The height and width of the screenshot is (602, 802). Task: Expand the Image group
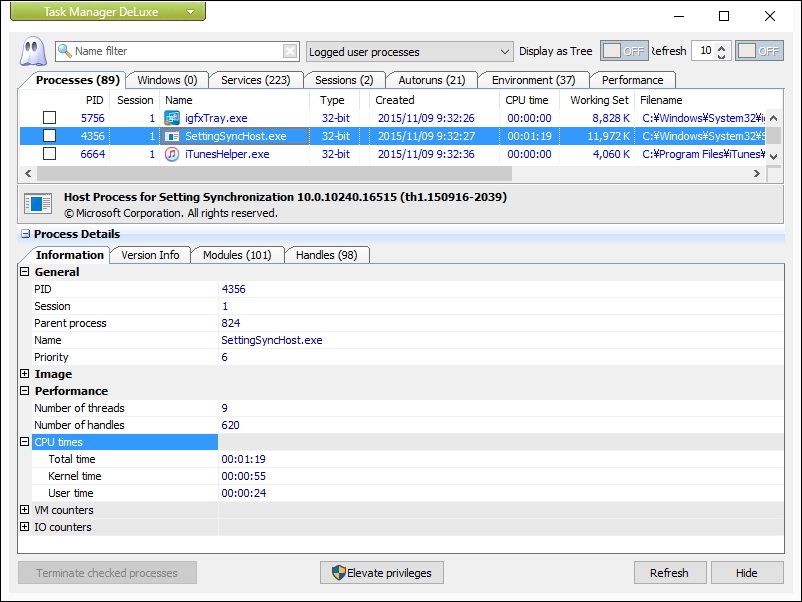click(24, 374)
